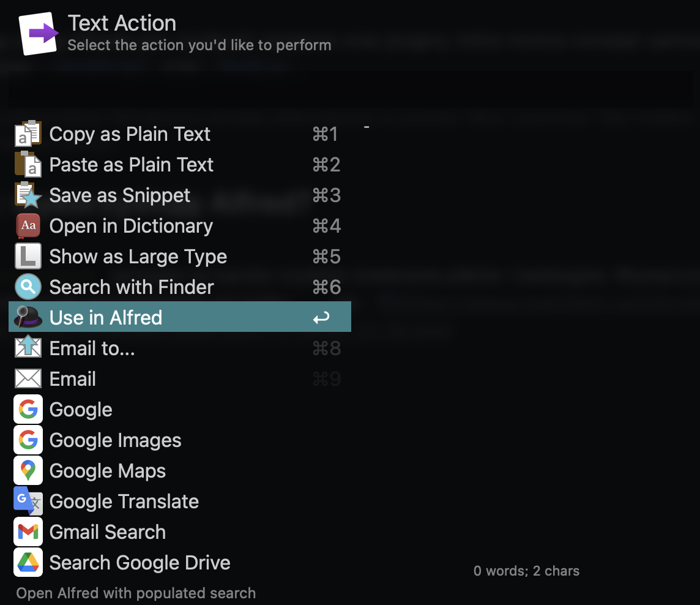
Task: Click the Large Type L icon
Action: (28, 256)
